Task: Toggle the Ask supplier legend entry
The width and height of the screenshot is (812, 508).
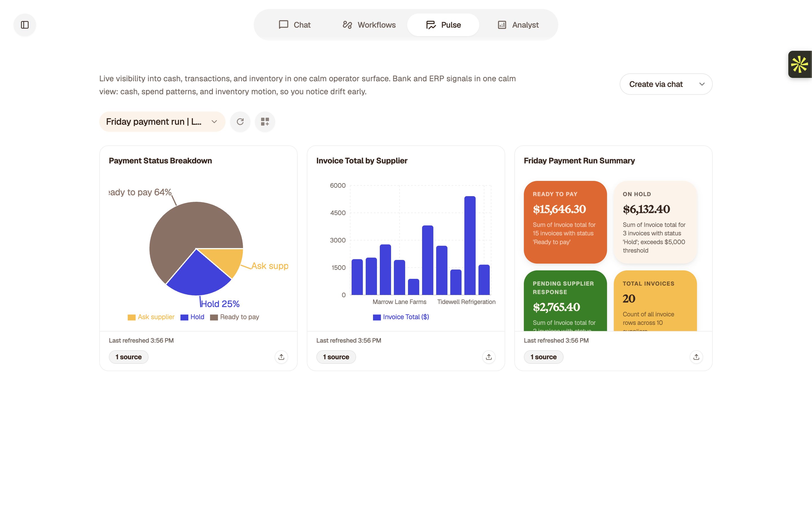Action: tap(151, 317)
